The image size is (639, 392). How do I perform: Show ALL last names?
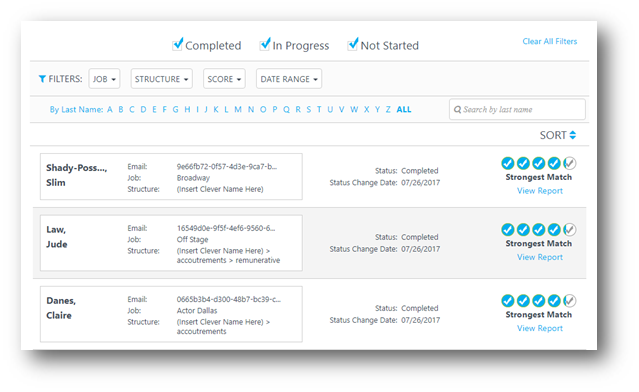[404, 109]
